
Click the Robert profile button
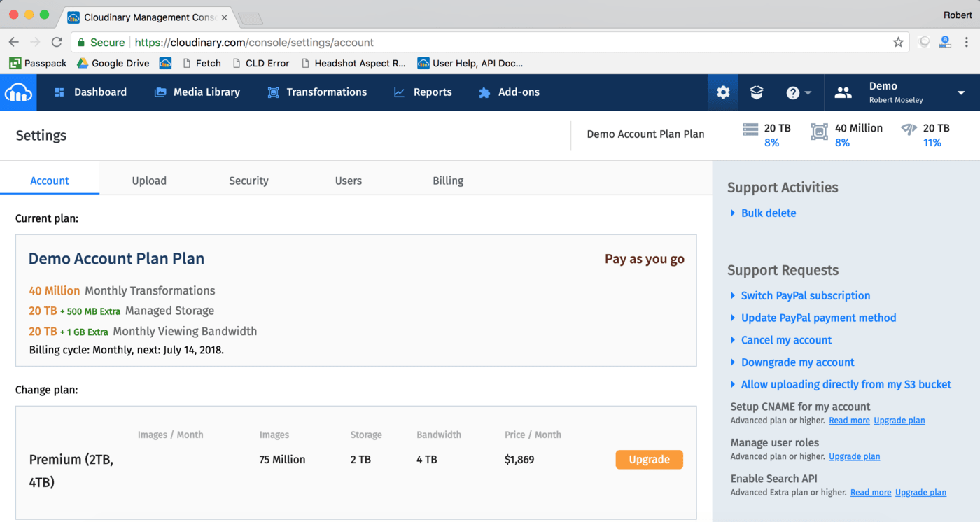coord(957,15)
